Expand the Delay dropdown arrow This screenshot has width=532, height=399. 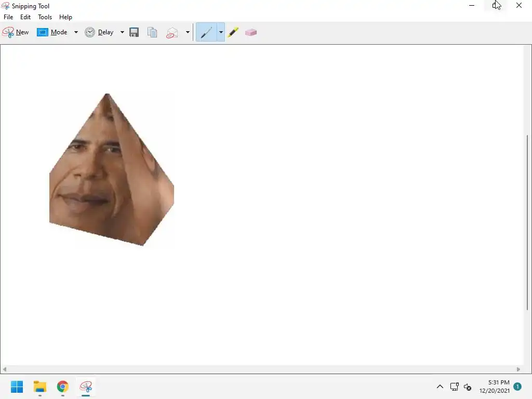122,32
